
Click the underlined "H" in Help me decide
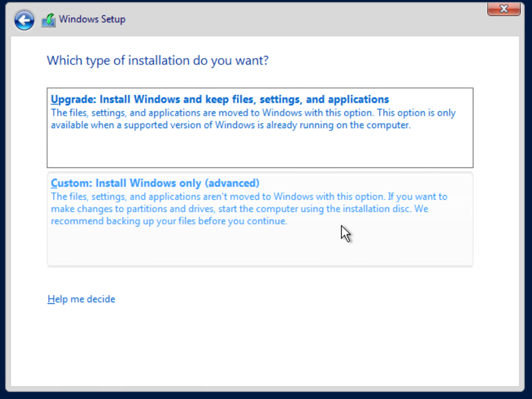(51, 299)
